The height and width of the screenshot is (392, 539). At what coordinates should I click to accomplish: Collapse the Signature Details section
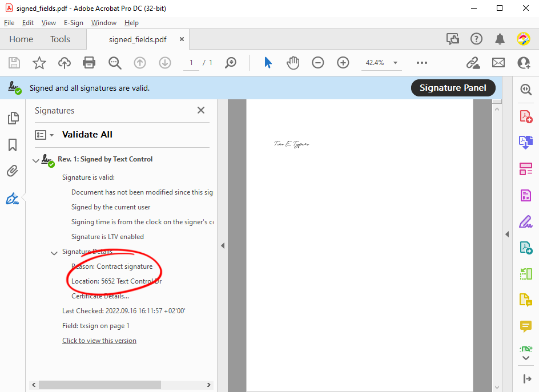pyautogui.click(x=54, y=253)
